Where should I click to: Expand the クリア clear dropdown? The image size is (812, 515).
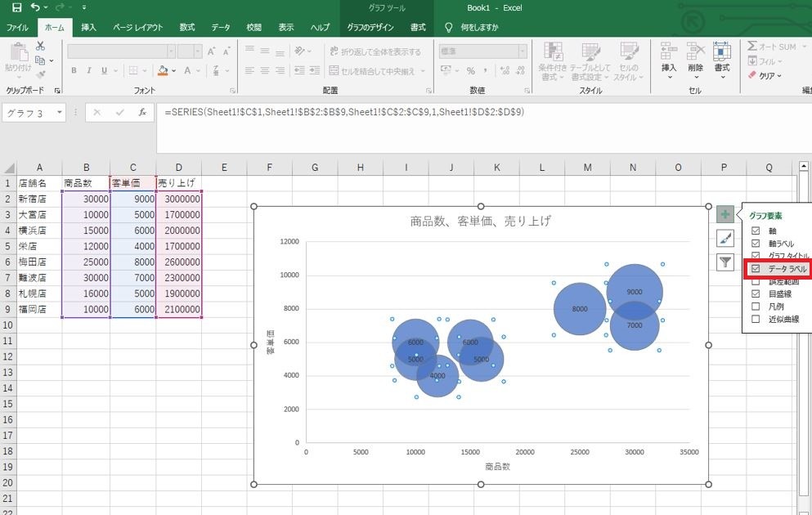point(778,75)
